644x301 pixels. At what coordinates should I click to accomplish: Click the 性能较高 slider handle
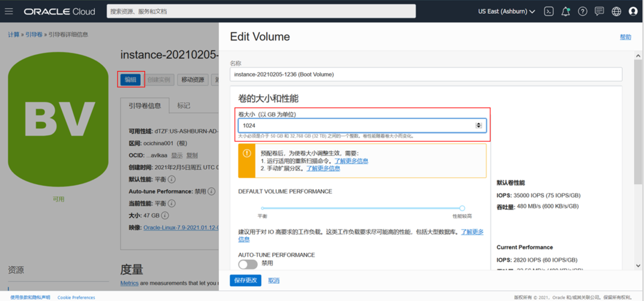click(462, 208)
